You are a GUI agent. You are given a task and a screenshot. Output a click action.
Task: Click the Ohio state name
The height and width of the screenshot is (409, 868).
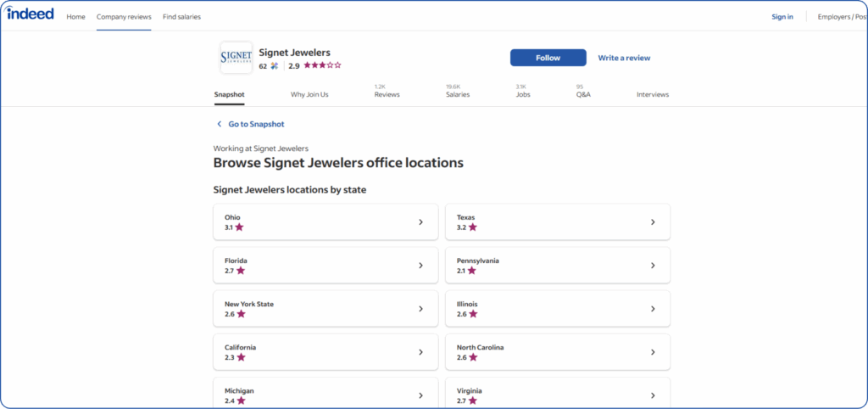232,217
